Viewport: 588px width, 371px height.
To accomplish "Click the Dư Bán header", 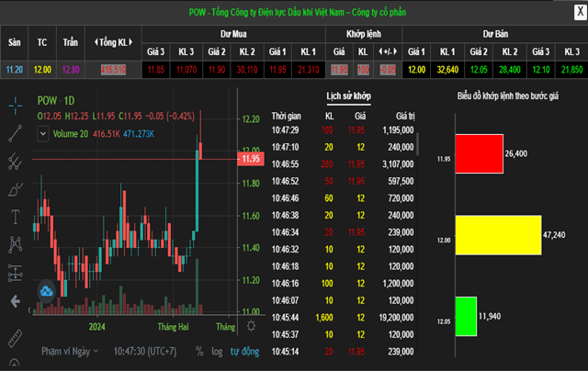I will (x=495, y=34).
